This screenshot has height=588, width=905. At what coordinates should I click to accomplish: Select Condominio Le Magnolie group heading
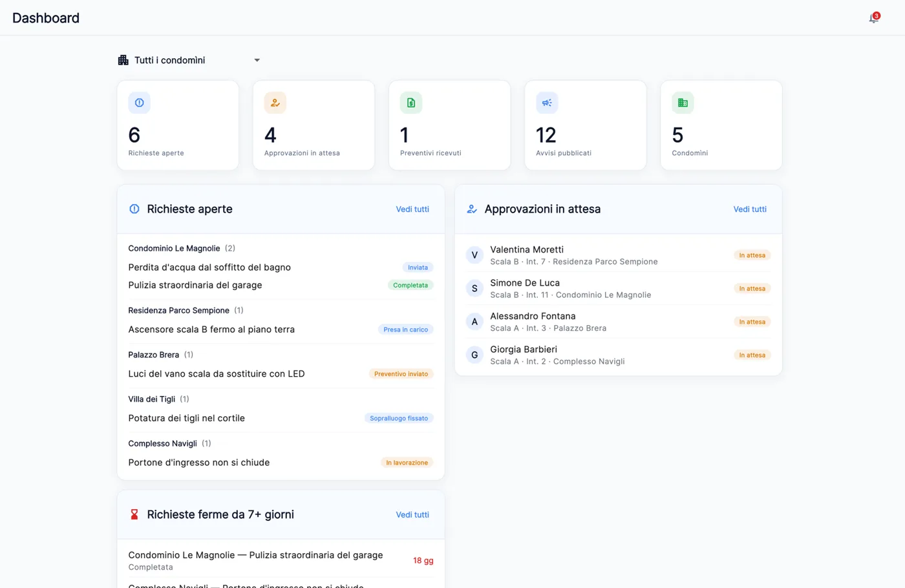tap(174, 248)
